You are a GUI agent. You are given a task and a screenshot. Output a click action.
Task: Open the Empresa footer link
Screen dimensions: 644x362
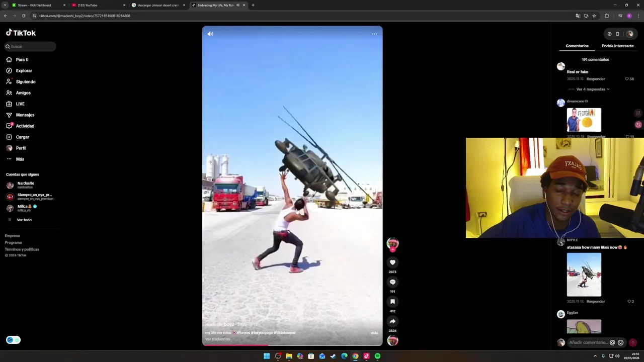click(13, 236)
